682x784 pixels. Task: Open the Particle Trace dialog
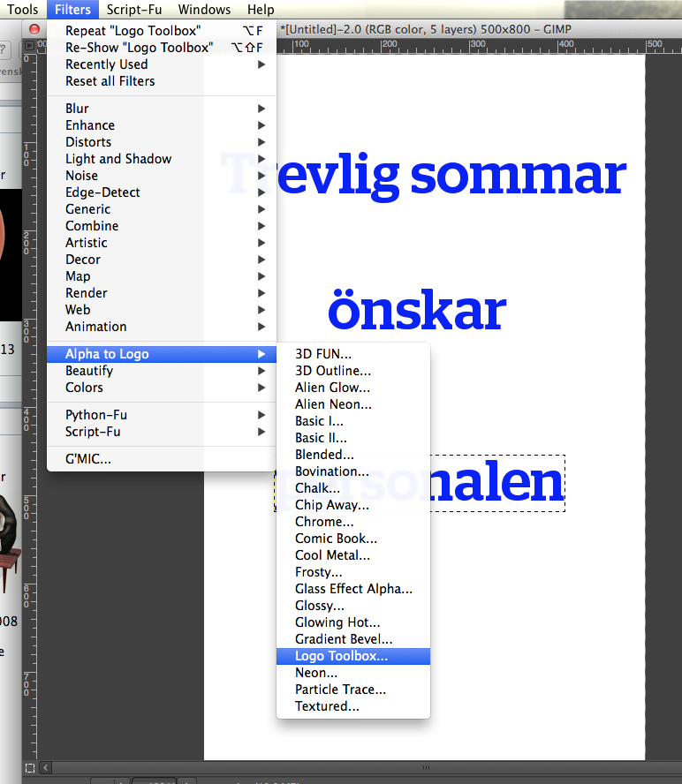click(x=353, y=690)
